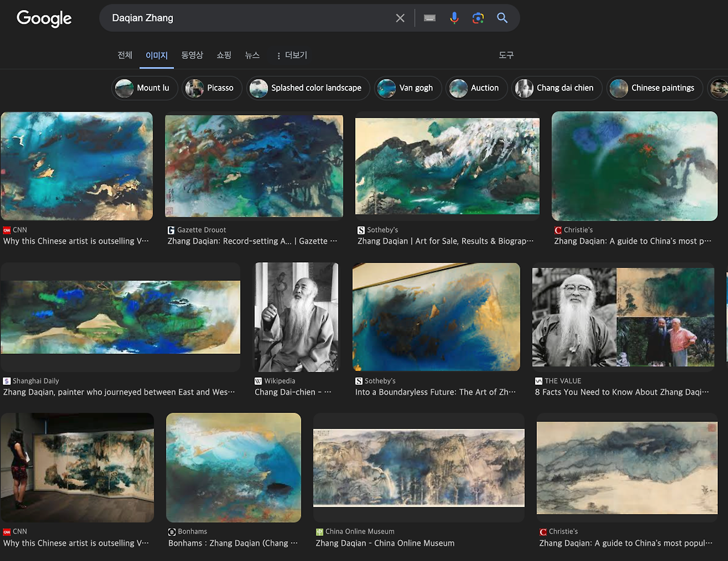
Task: Clear the search box with the X icon
Action: pyautogui.click(x=400, y=18)
